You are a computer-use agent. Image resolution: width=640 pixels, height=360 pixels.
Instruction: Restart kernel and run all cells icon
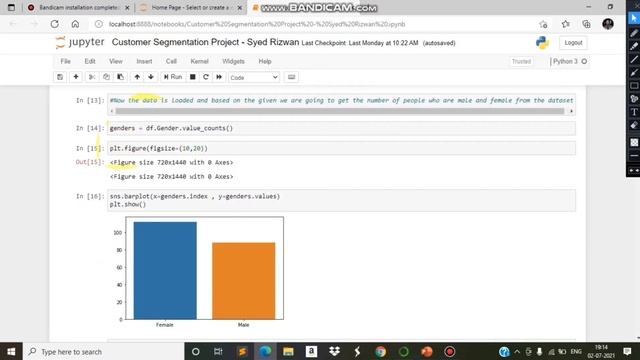point(219,77)
